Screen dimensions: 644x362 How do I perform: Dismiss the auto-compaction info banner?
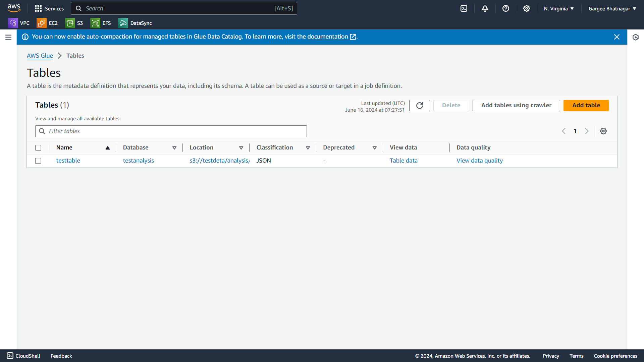tap(616, 37)
